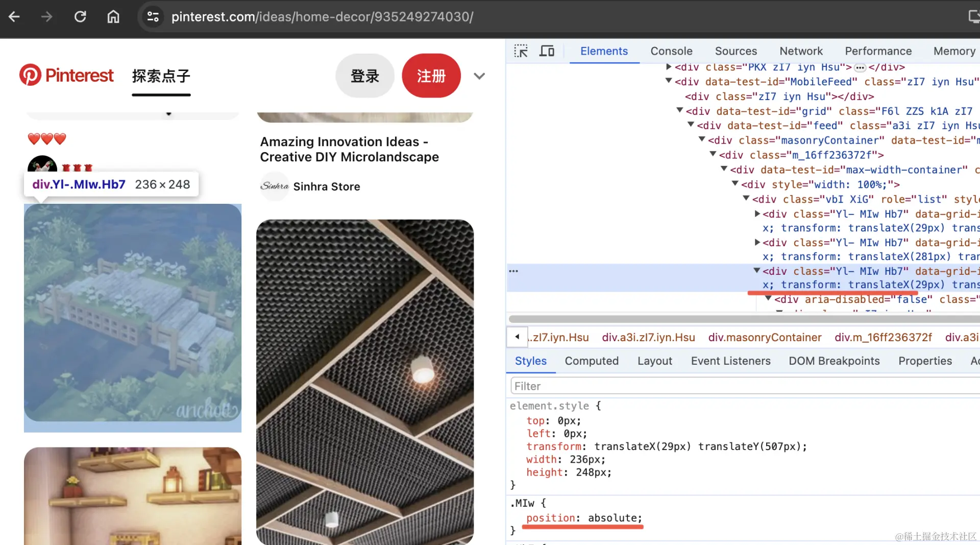Collapse the selected Yl- MIw Hb7 div
The image size is (980, 545).
click(757, 271)
